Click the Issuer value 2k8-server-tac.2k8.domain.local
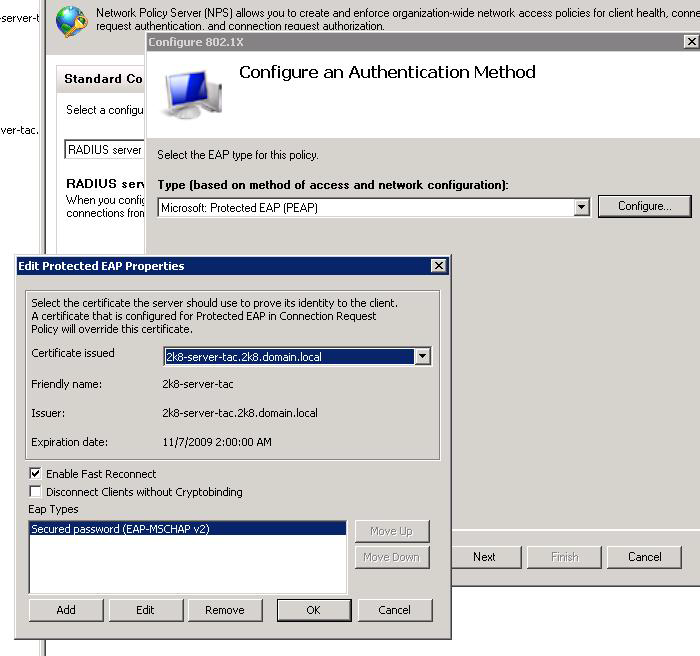700x656 pixels. pyautogui.click(x=240, y=413)
